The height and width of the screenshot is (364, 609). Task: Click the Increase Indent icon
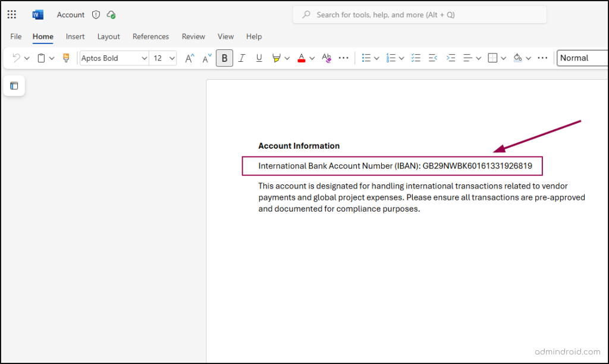click(451, 58)
